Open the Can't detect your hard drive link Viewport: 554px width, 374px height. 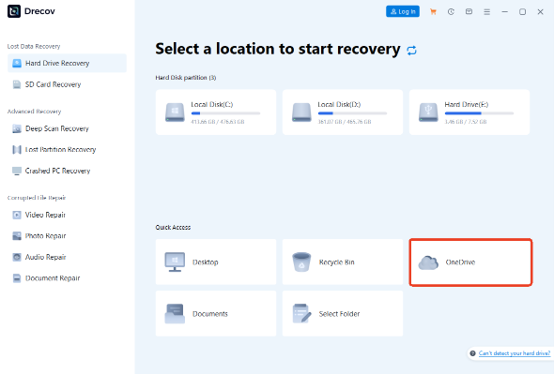(x=514, y=353)
